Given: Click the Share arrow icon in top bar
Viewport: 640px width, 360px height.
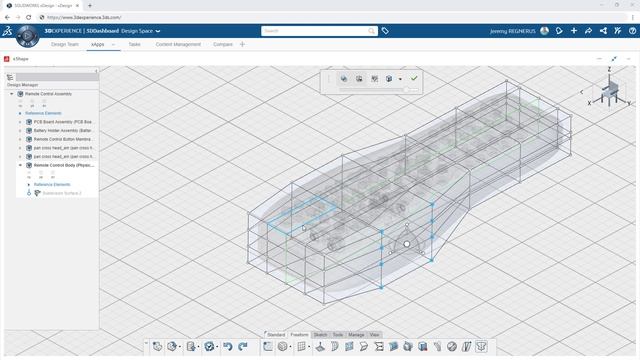Looking at the screenshot, I should pos(588,31).
